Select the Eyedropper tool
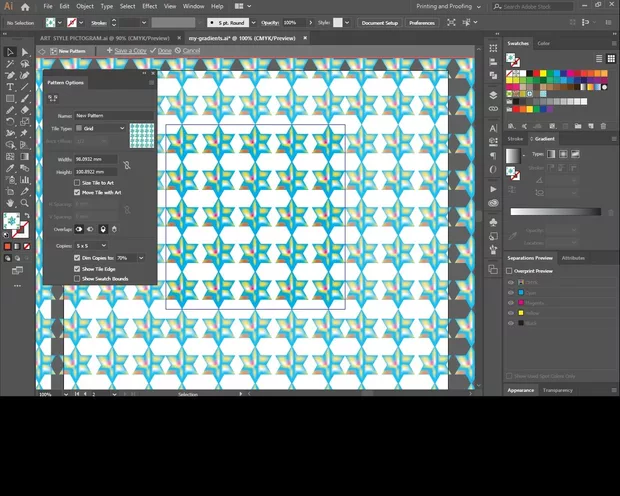 pos(10,168)
